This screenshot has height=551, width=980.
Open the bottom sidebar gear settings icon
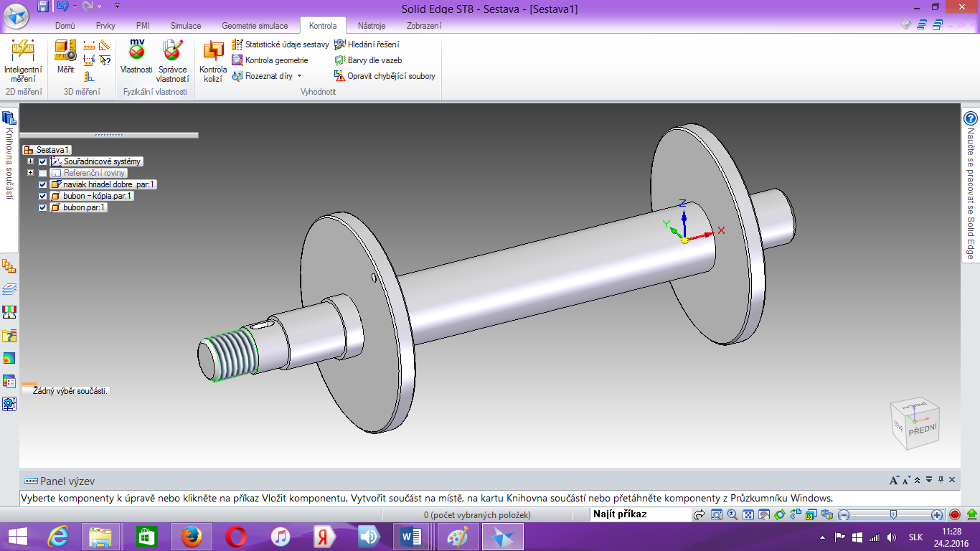click(9, 404)
